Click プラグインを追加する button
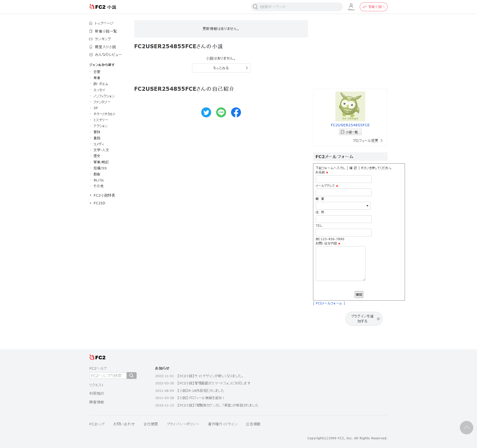Image resolution: width=477 pixels, height=448 pixels. point(364,319)
